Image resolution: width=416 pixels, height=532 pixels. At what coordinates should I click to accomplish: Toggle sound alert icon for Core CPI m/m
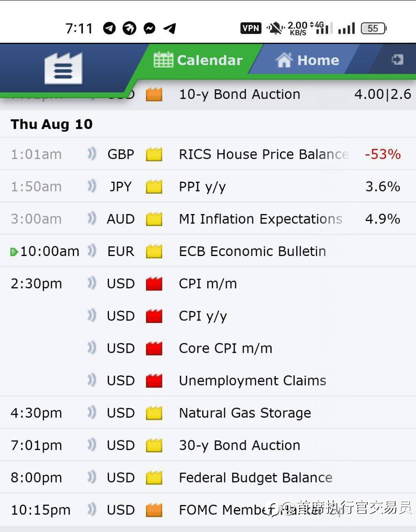point(92,348)
